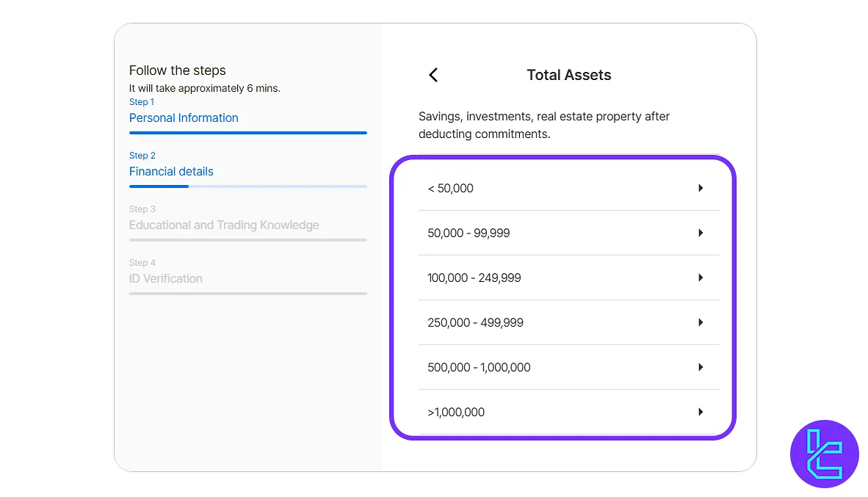
Task: Click the arrow next to 50,000 - 99,999
Action: [701, 233]
